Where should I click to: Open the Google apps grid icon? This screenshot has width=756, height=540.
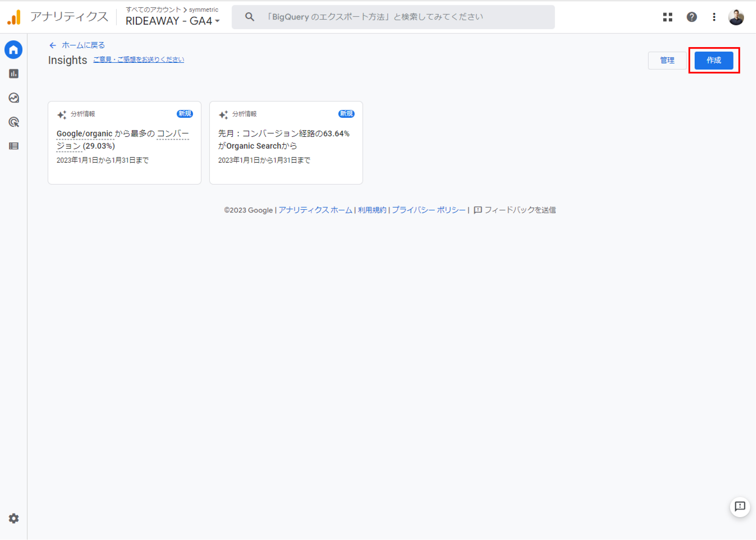pyautogui.click(x=668, y=17)
